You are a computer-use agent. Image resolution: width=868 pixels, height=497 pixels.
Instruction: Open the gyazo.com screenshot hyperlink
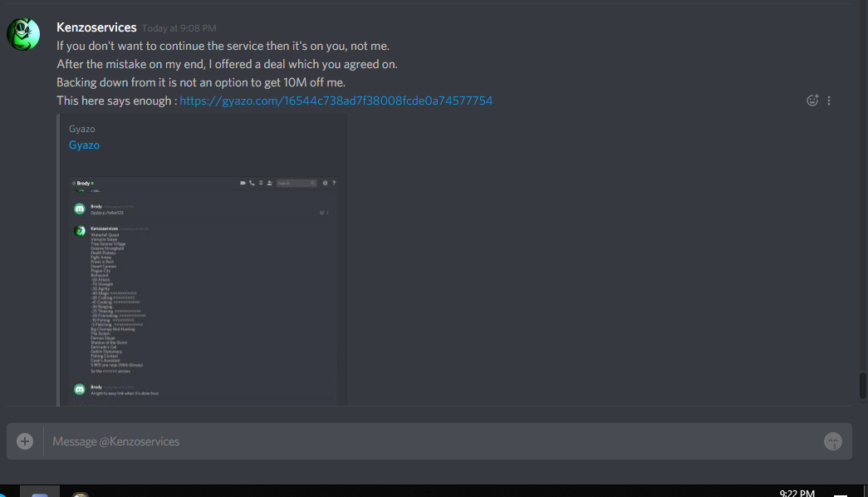[336, 101]
